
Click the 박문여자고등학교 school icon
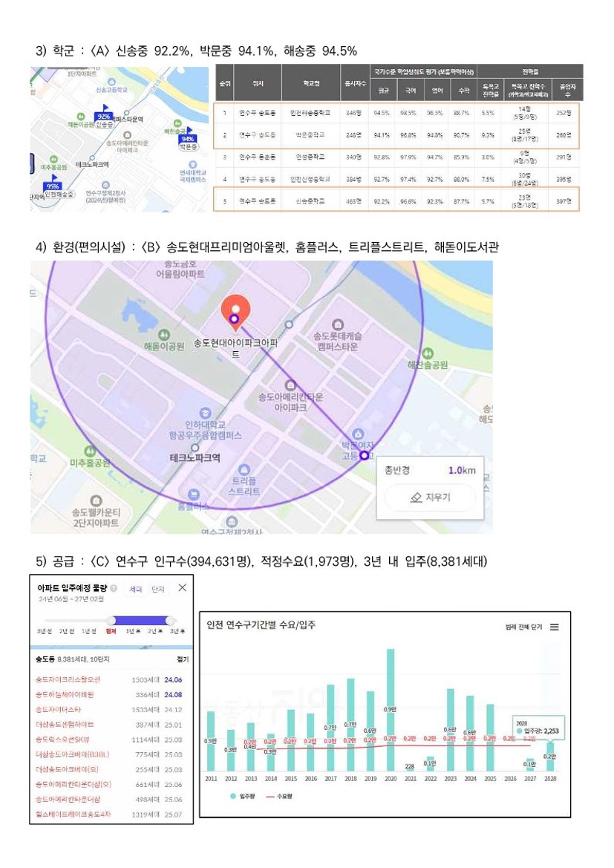click(358, 434)
